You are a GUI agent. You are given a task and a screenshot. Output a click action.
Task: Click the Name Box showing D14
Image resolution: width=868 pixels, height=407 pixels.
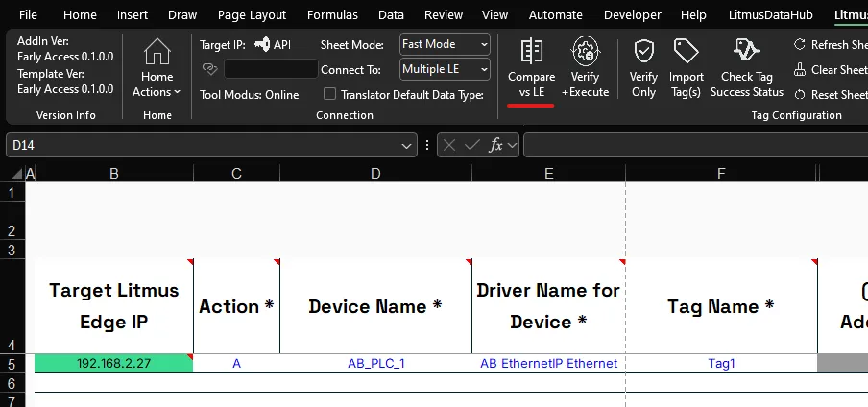[x=205, y=145]
